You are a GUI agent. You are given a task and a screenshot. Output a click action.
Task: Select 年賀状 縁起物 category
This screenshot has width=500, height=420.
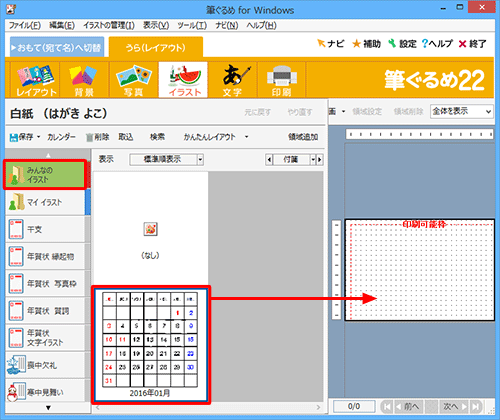(45, 257)
